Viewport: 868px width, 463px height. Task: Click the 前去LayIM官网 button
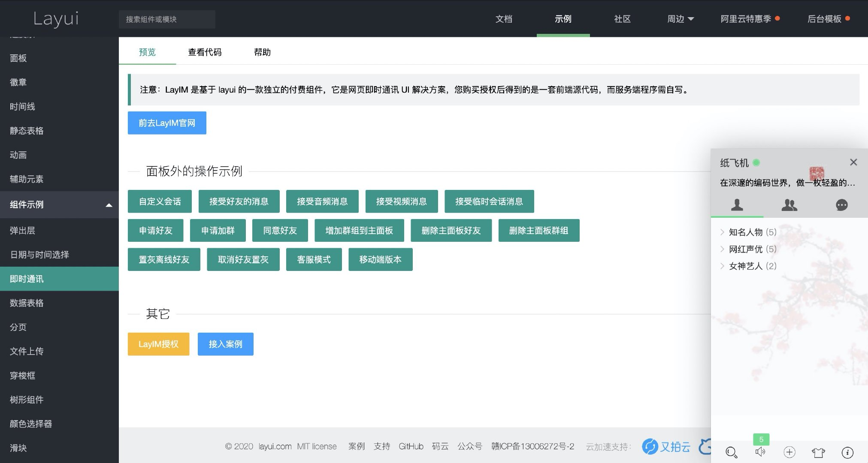[x=167, y=123]
